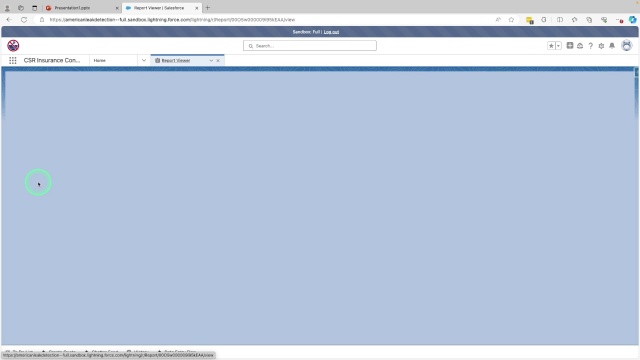This screenshot has height=360, width=640.
Task: Open a new browser tab
Action: click(207, 8)
